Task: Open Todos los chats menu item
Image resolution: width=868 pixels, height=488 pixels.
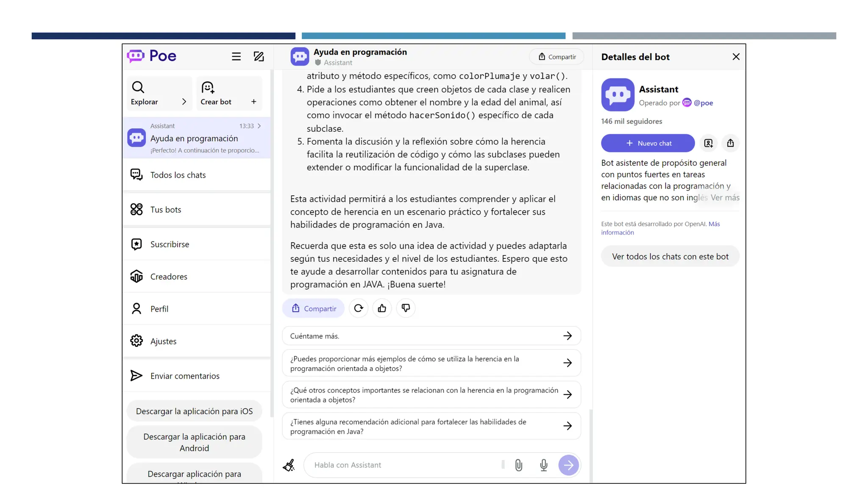Action: click(x=178, y=175)
